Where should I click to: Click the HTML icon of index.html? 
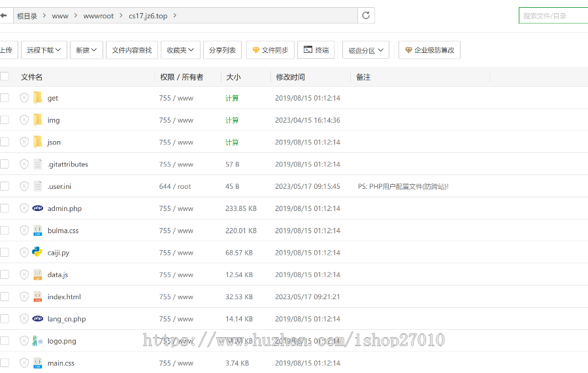click(37, 297)
